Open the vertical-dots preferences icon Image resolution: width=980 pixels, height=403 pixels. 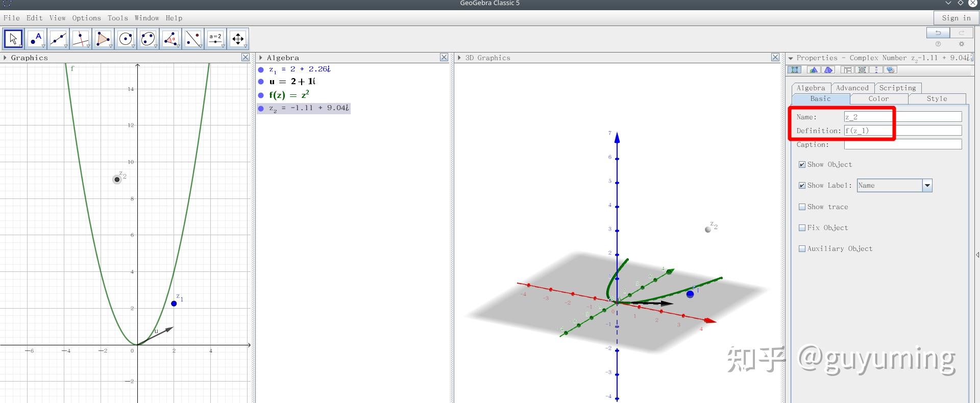[876, 70]
